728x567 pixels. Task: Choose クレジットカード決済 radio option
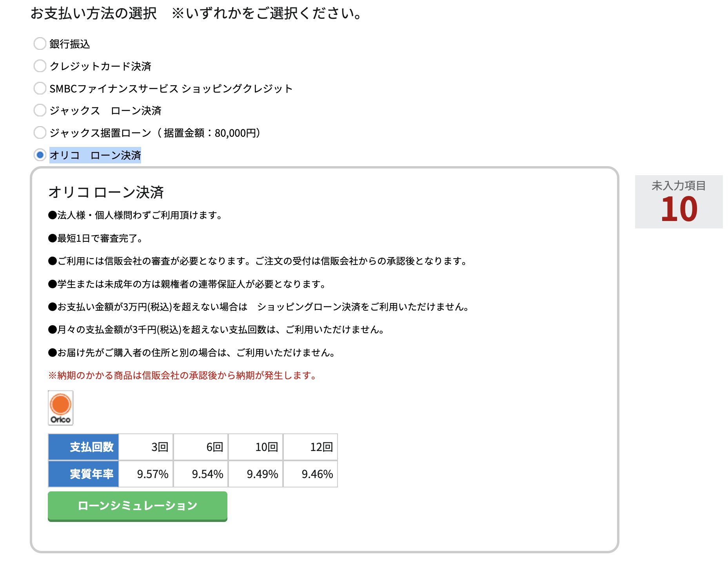click(40, 66)
